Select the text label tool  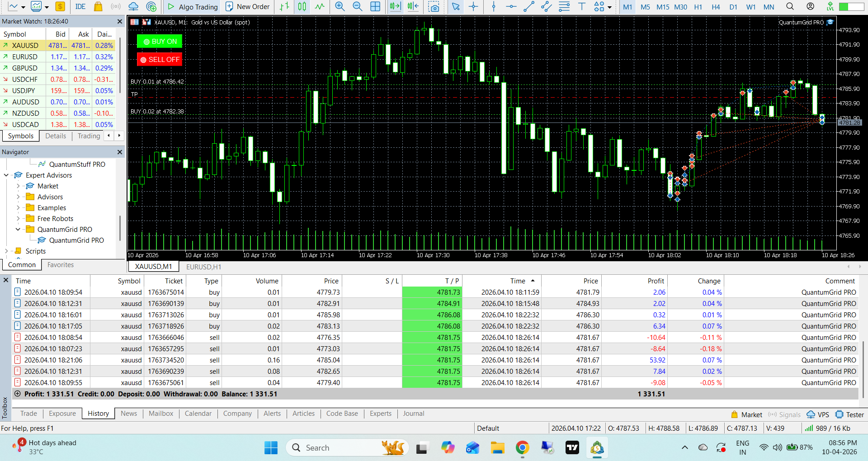point(582,6)
